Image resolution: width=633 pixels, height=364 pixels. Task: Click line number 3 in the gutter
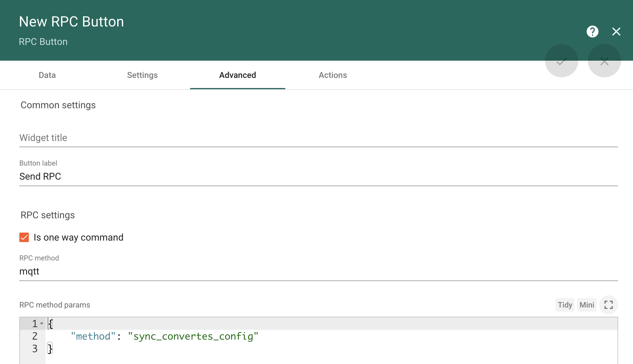coord(35,348)
